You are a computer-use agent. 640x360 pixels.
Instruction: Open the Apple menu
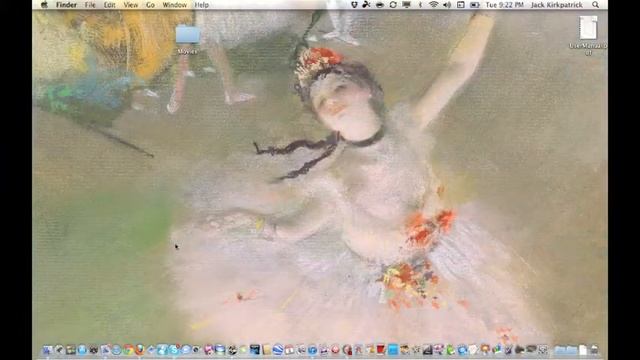pos(44,5)
